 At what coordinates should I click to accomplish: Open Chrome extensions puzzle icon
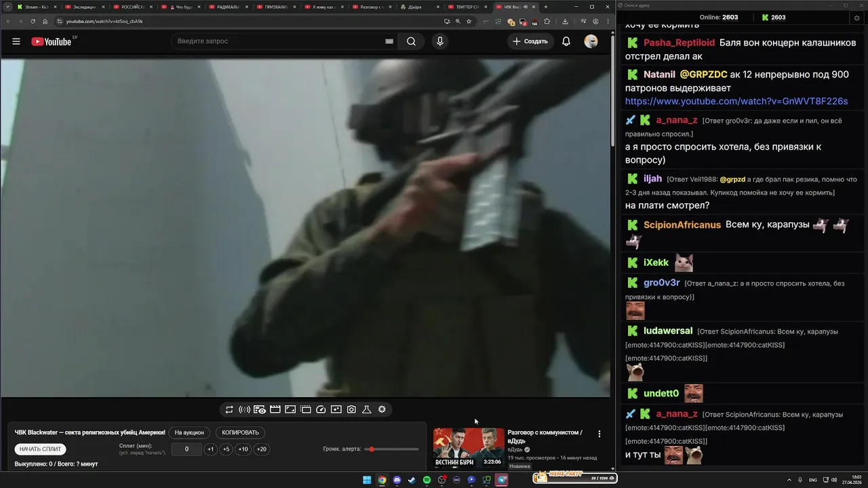[547, 21]
